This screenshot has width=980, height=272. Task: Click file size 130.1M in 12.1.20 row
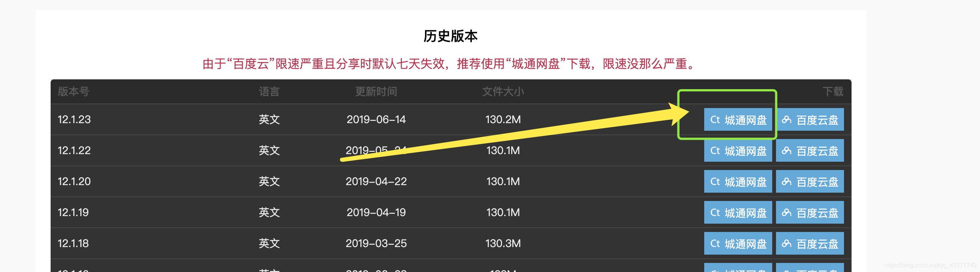pos(503,181)
